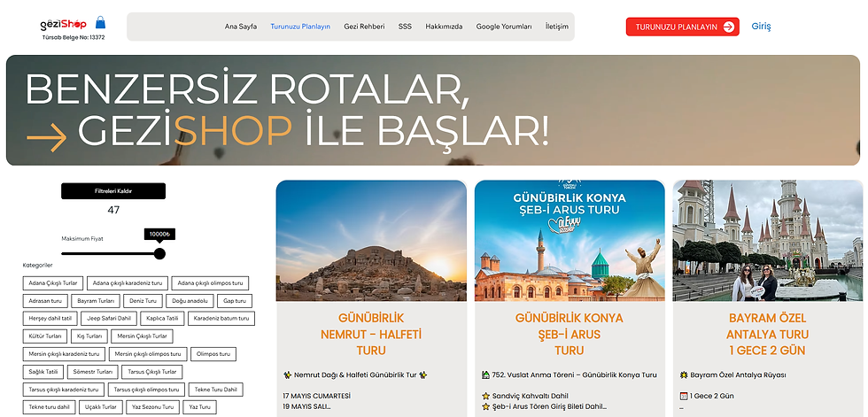
Task: Click the BENZERSİZ ROTALAR hero banner
Action: pyautogui.click(x=433, y=110)
